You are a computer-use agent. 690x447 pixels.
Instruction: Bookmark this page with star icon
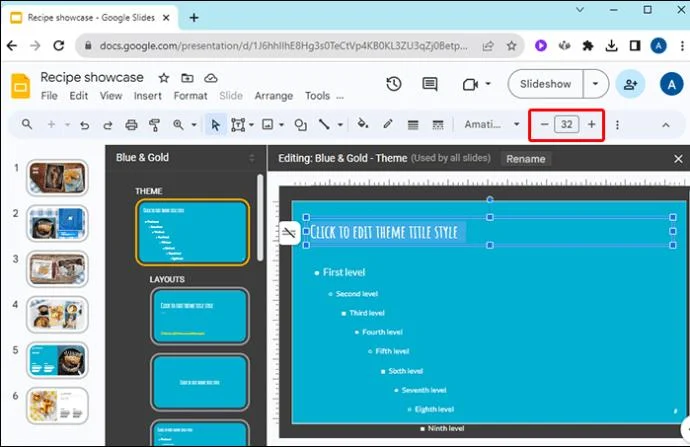pos(511,46)
